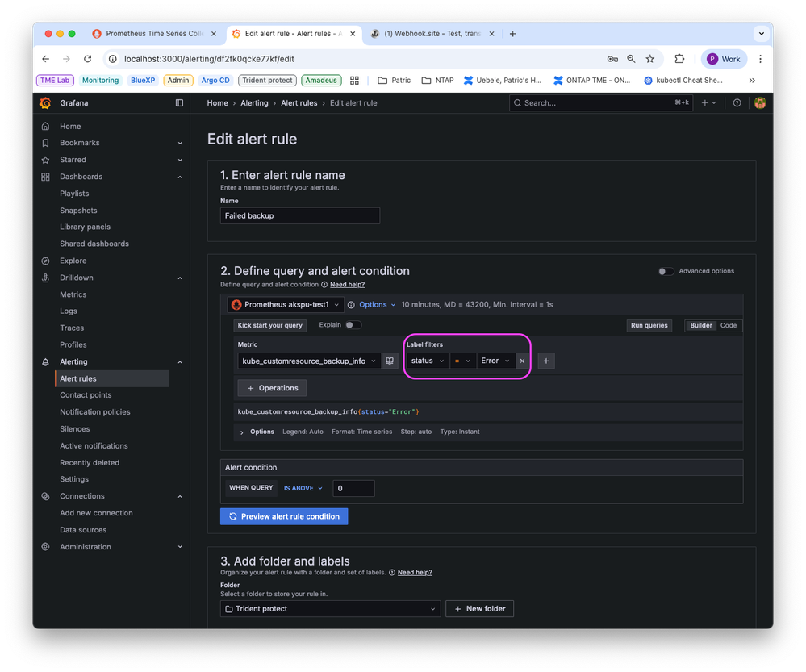This screenshot has width=806, height=672.
Task: Turn on Advanced options for the alert condition
Action: pos(667,271)
